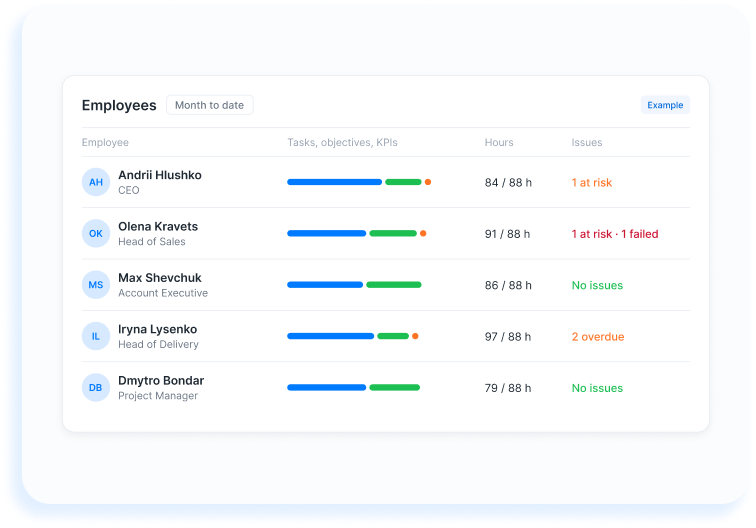Click 'No issues' in Dmytro Bondar's row

597,388
